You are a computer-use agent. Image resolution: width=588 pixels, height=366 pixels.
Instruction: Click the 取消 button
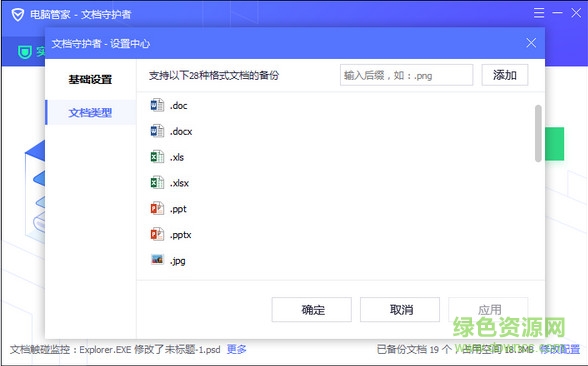400,310
